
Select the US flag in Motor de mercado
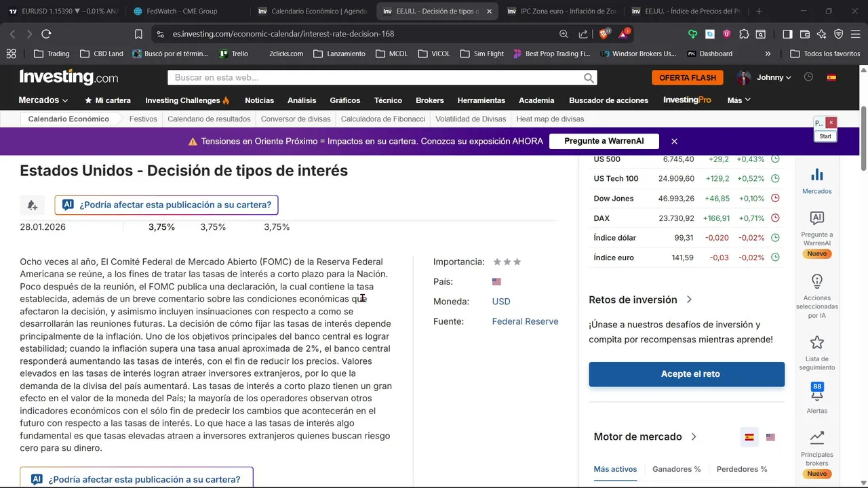[770, 437]
